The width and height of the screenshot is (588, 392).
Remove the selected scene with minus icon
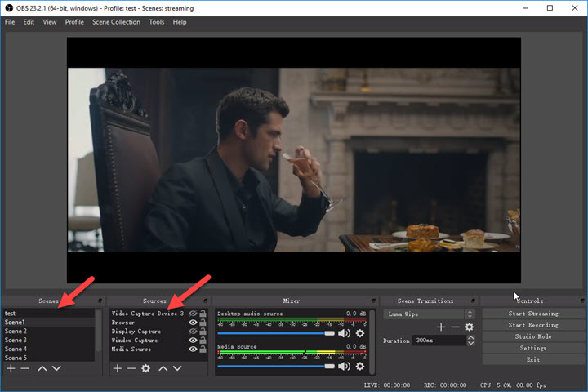tap(25, 368)
